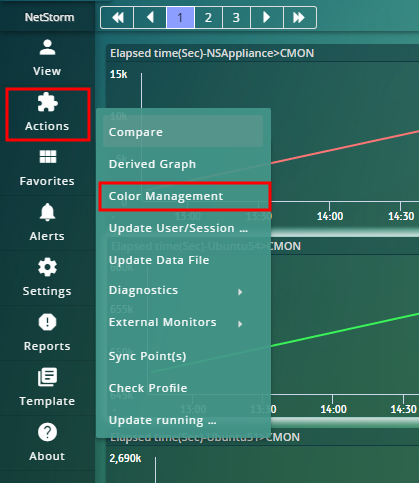Go to the previous page arrow

tap(150, 17)
